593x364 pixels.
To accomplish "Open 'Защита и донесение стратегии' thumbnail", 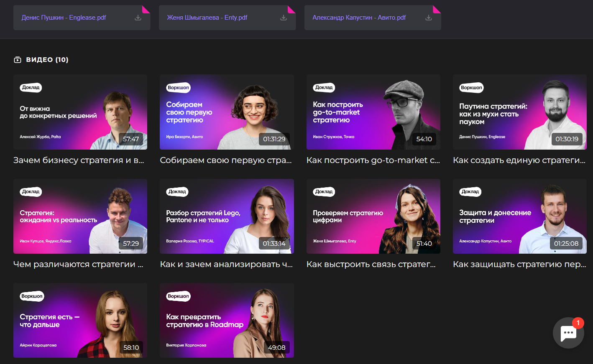I will tap(519, 216).
